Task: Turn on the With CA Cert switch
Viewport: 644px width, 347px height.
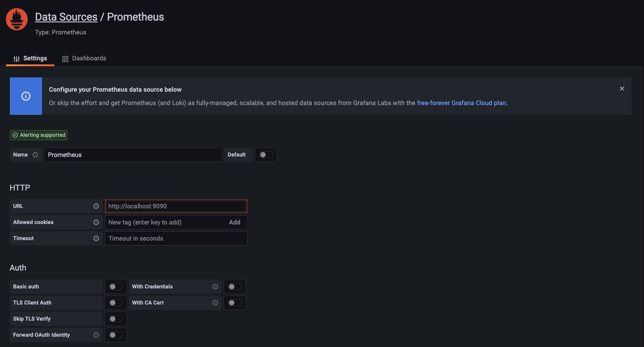Action: click(235, 303)
